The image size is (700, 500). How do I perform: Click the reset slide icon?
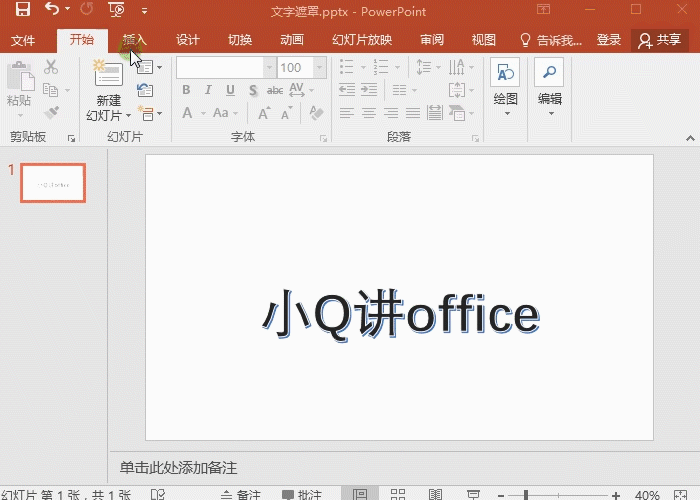[145, 90]
